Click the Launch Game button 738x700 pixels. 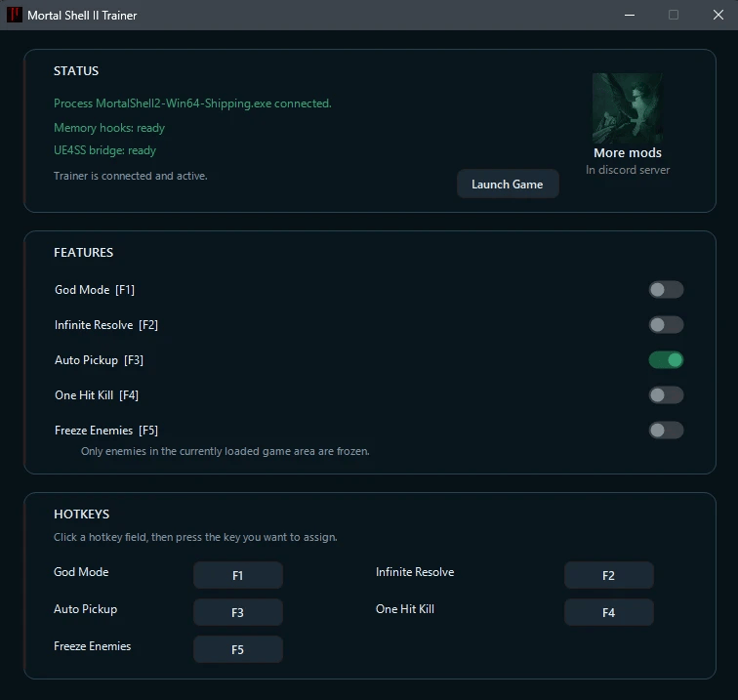point(508,185)
